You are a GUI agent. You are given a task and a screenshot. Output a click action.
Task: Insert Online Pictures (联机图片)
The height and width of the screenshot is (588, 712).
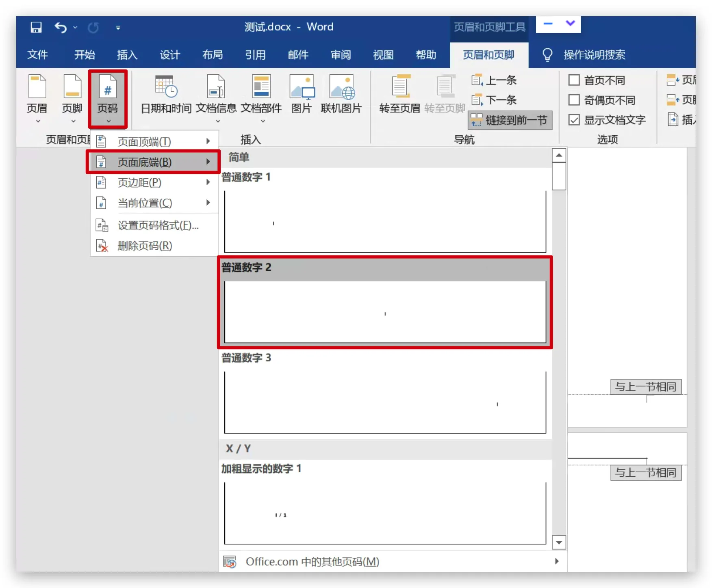pyautogui.click(x=341, y=94)
